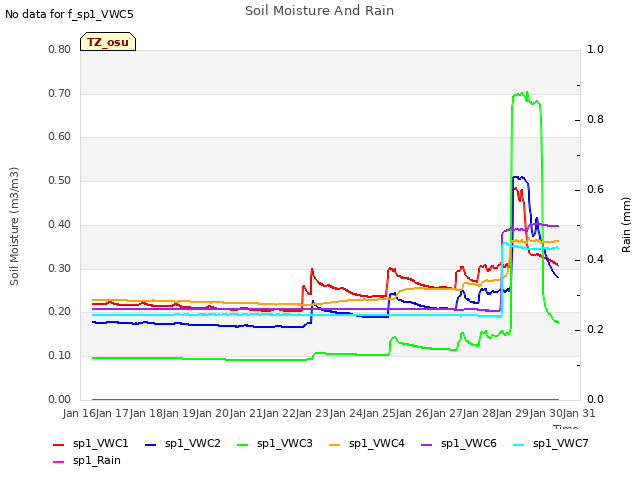
Task: Click the 0.80 left axis value
Action: pyautogui.click(x=60, y=50)
